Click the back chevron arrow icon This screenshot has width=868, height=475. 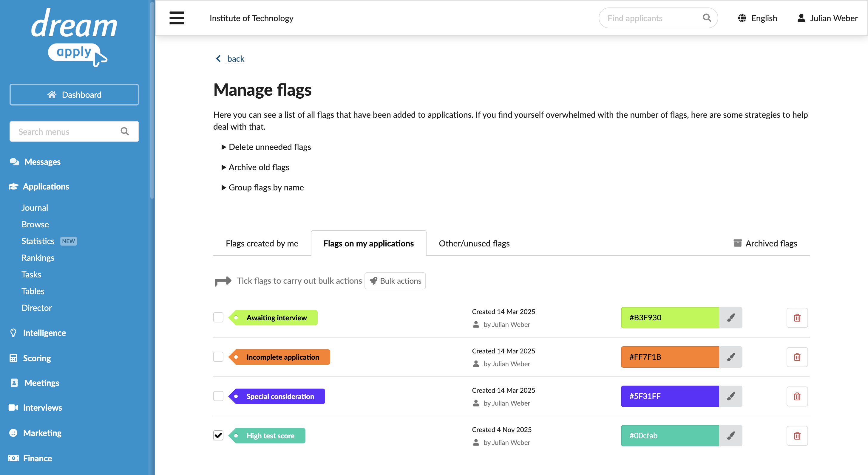pos(218,59)
